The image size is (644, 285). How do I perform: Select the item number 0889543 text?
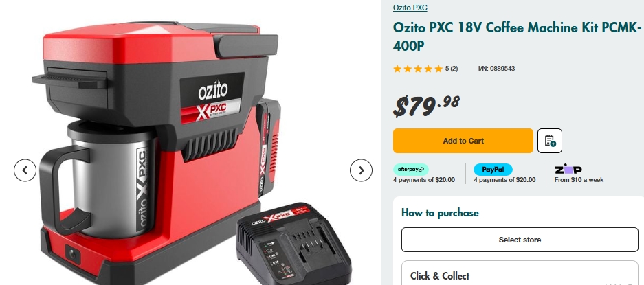(x=496, y=69)
